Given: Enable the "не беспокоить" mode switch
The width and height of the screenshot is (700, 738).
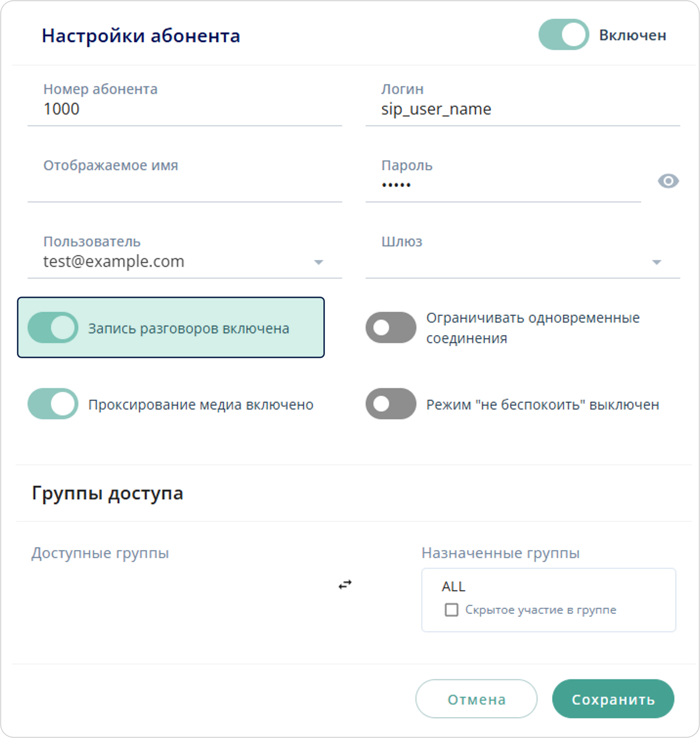Looking at the screenshot, I should pyautogui.click(x=391, y=404).
